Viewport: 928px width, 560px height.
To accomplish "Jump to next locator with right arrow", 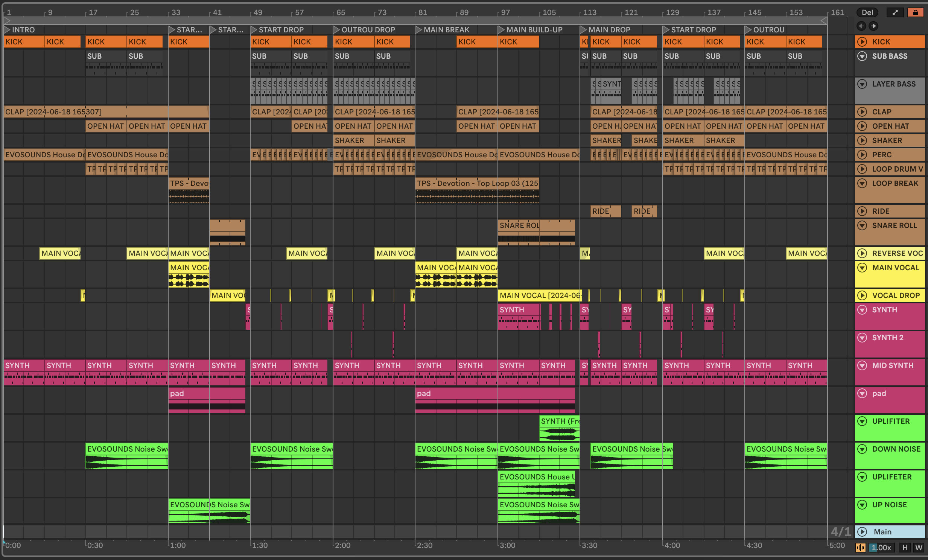I will click(873, 26).
